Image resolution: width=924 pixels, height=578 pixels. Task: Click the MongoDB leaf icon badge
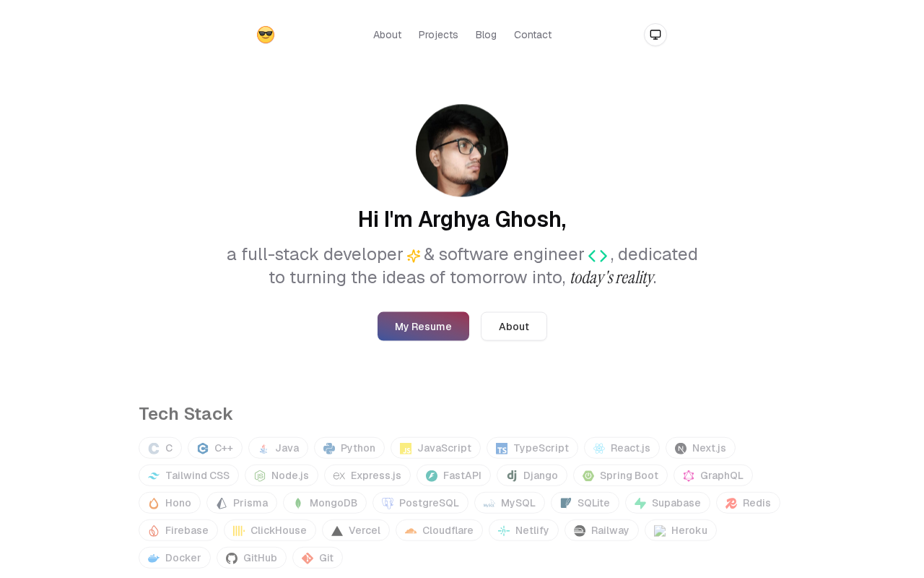(325, 503)
